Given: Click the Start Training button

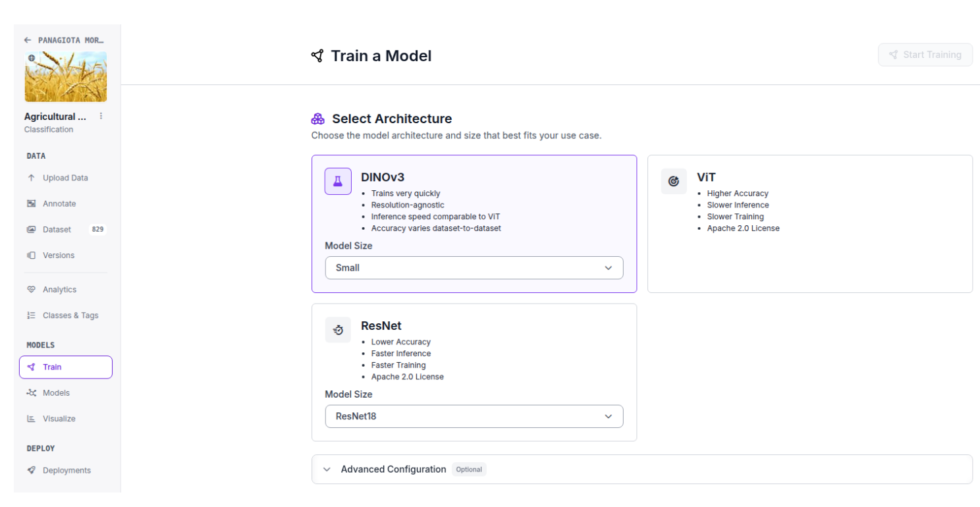Looking at the screenshot, I should pyautogui.click(x=925, y=55).
